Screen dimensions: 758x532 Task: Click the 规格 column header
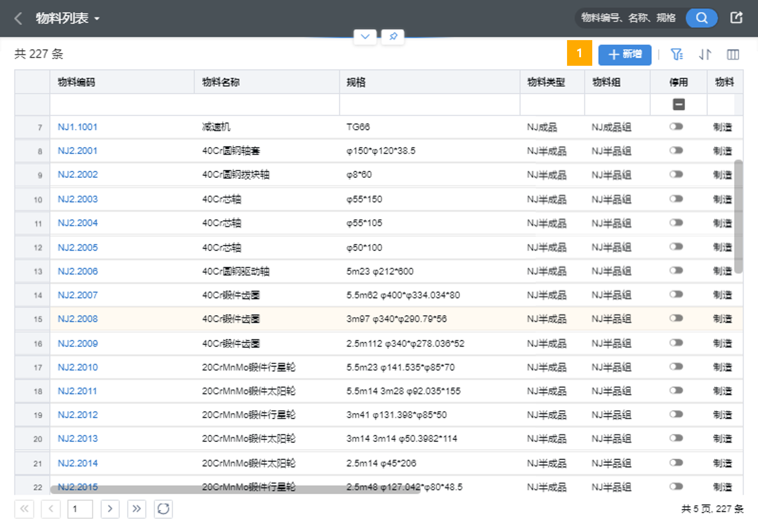430,82
